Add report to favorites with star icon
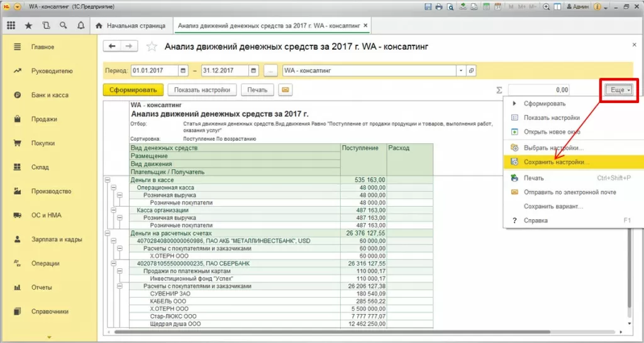This screenshot has width=644, height=343. point(151,46)
